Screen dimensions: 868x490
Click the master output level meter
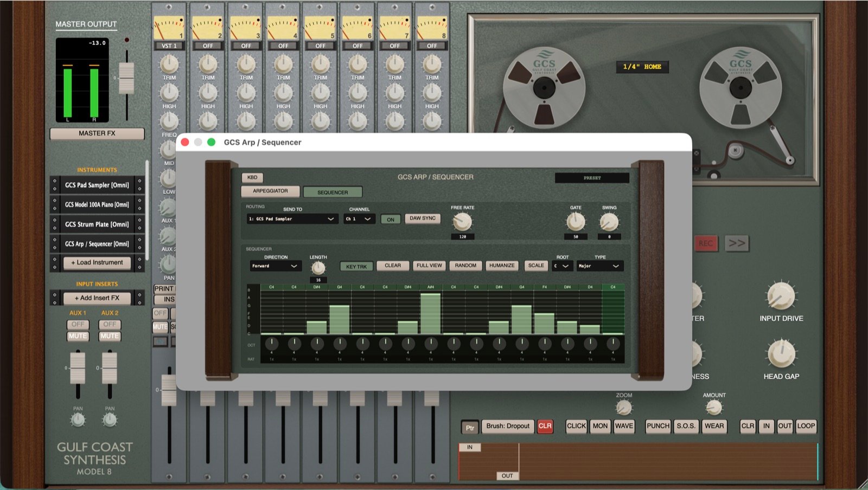pyautogui.click(x=82, y=80)
